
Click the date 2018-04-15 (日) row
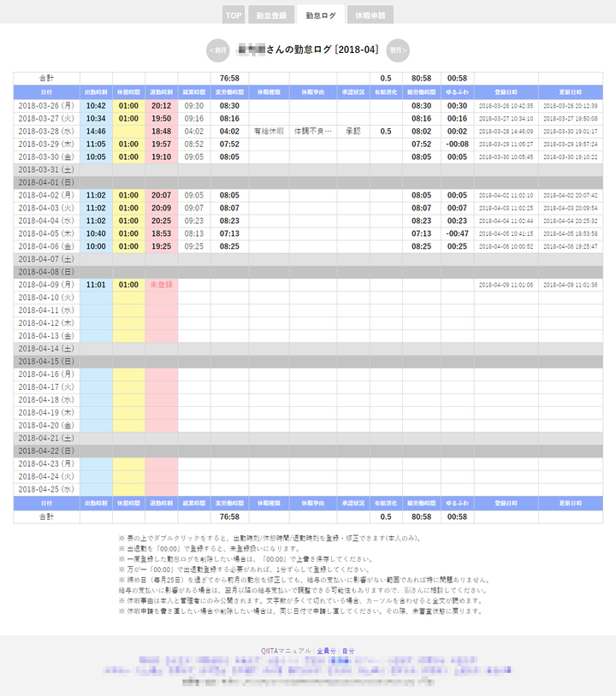(x=308, y=362)
